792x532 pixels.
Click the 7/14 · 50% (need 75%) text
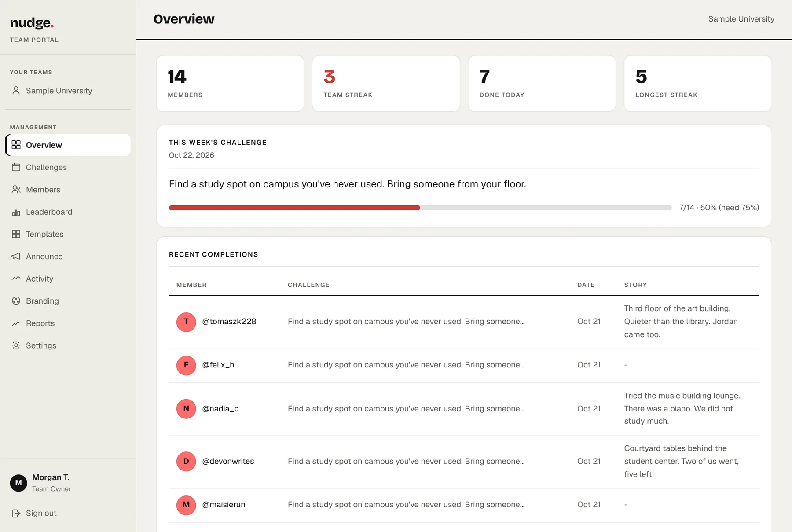[719, 208]
